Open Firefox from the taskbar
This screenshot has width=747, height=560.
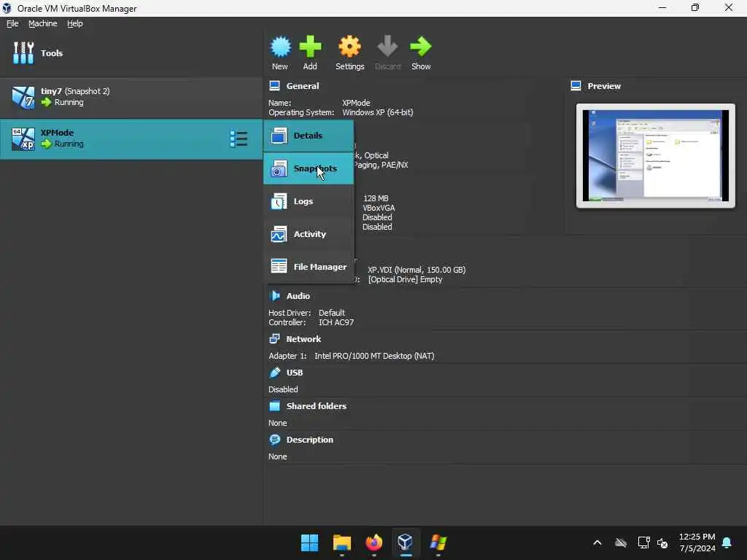(x=374, y=542)
